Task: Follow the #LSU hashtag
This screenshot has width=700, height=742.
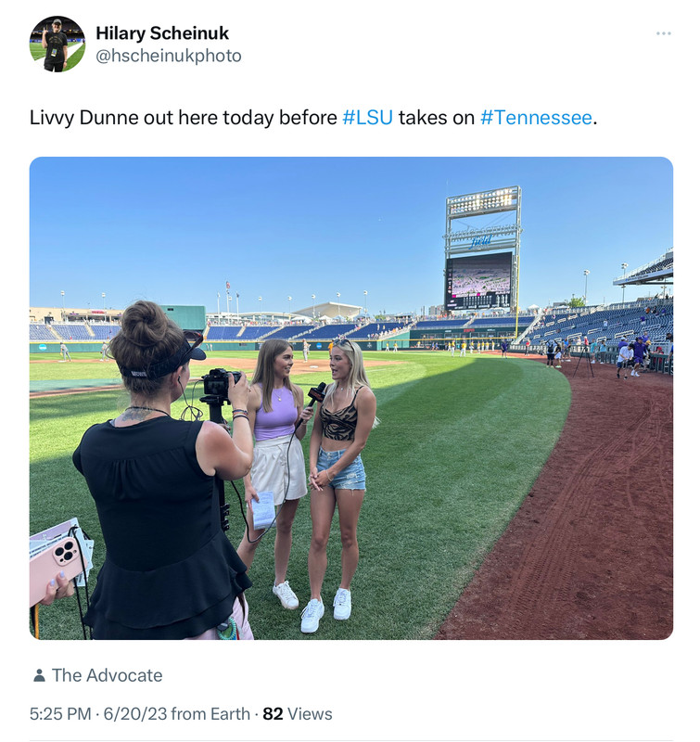Action: pos(367,118)
